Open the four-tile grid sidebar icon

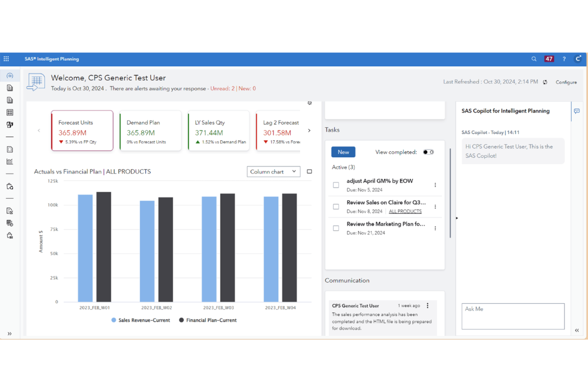(x=10, y=112)
